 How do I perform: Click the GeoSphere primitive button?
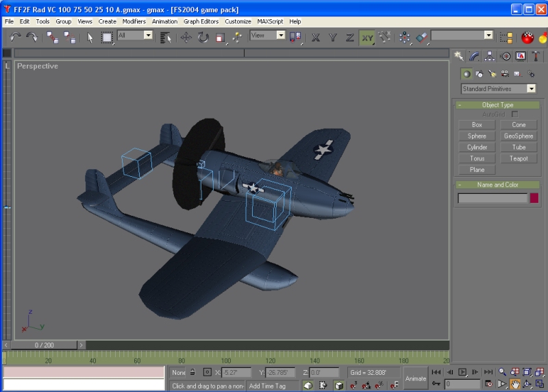click(x=519, y=136)
